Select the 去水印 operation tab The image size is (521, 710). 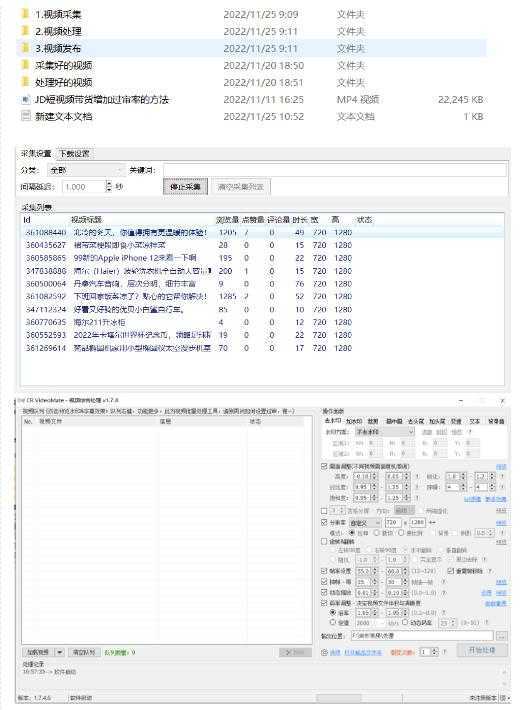[x=333, y=421]
